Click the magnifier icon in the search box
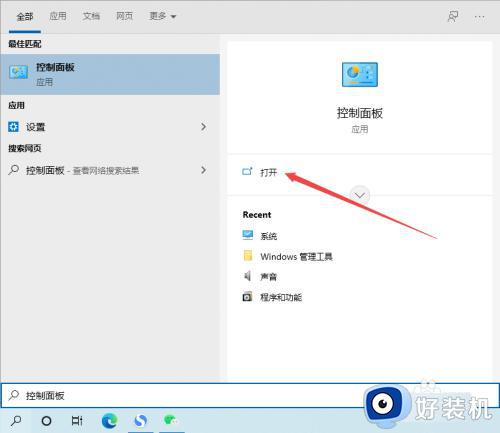500x433 pixels. (14, 395)
